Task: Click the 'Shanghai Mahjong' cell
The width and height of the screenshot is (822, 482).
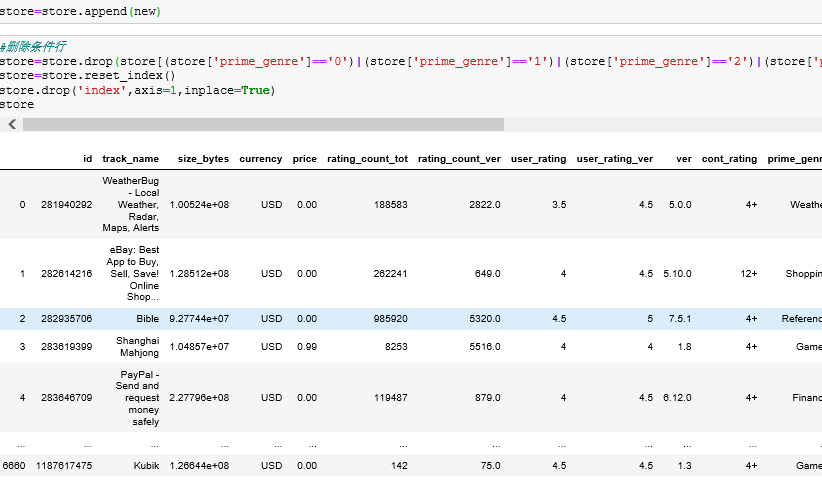Action: tap(137, 347)
